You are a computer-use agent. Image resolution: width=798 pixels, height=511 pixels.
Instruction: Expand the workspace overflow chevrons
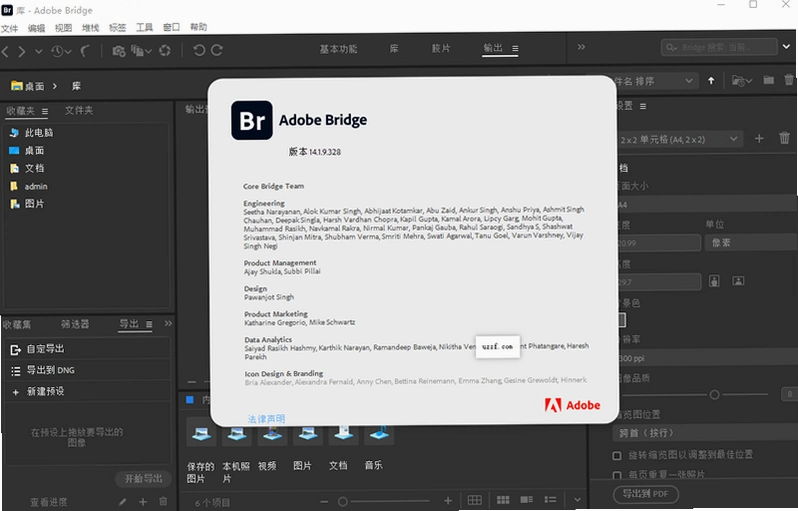point(581,47)
